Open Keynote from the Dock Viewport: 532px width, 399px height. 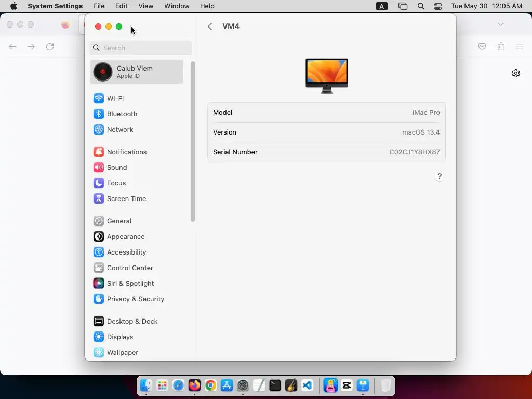pos(363,385)
